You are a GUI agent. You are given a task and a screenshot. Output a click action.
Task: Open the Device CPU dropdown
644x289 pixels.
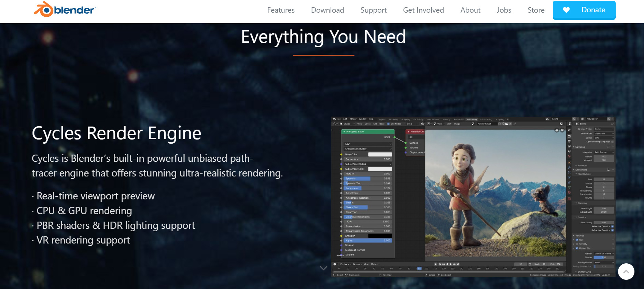[x=604, y=138]
